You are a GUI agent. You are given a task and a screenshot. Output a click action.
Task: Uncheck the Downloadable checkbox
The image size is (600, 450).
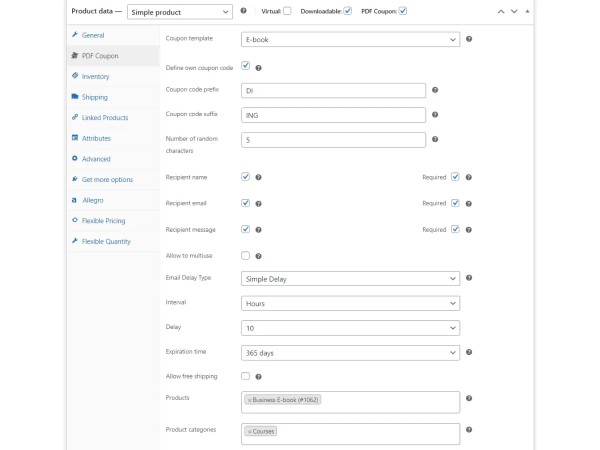[x=347, y=11]
